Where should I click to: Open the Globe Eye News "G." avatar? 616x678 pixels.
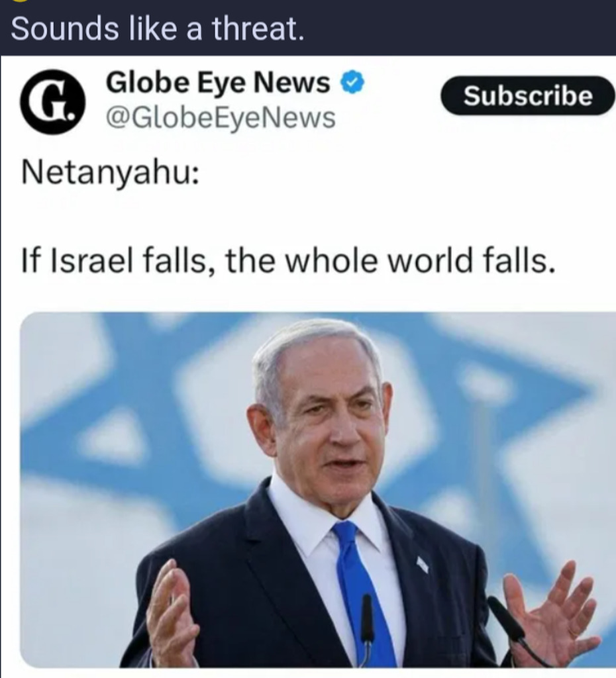[x=53, y=101]
